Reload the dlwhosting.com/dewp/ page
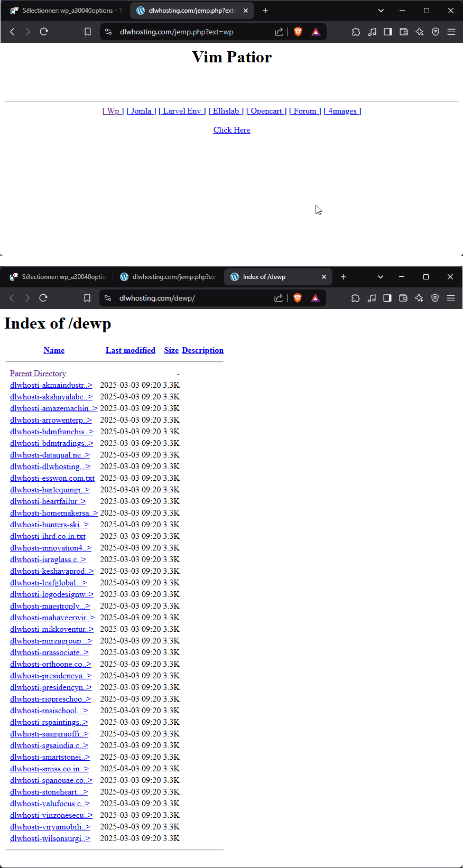463x868 pixels. click(x=43, y=298)
